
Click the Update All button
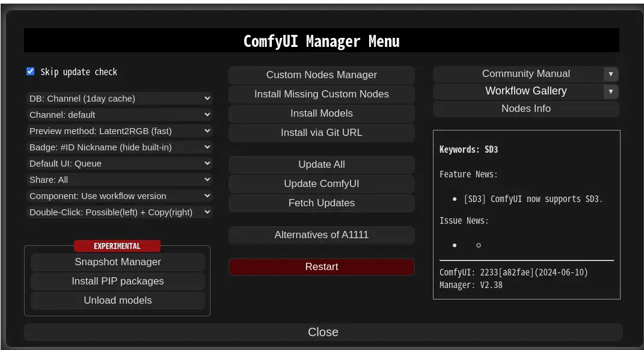[322, 165]
